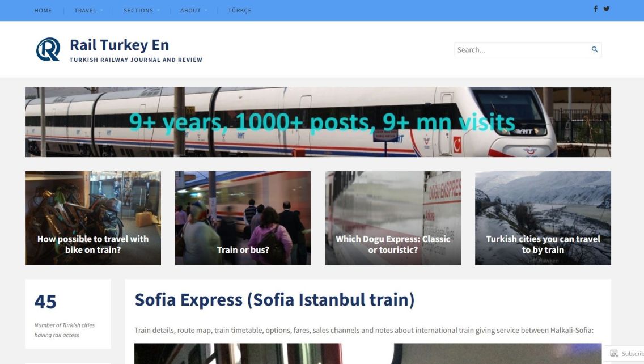Screen dimensions: 644x364
Task: Expand the ABOUT dropdown menu
Action: click(x=193, y=10)
